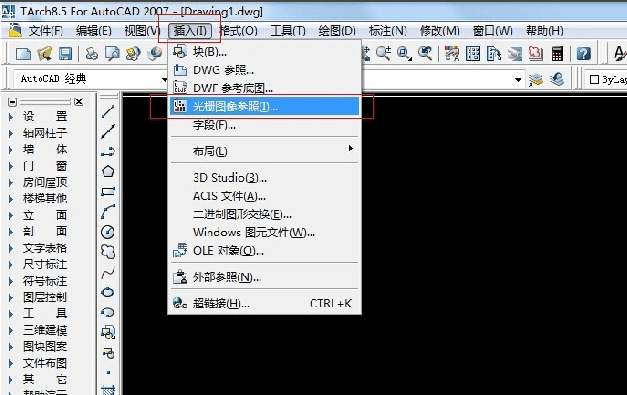627x395 pixels.
Task: Select the Polygon draw tool
Action: point(108,172)
